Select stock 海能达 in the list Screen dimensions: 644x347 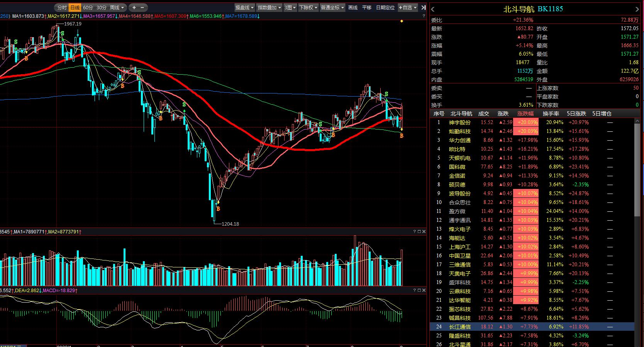[x=457, y=238]
